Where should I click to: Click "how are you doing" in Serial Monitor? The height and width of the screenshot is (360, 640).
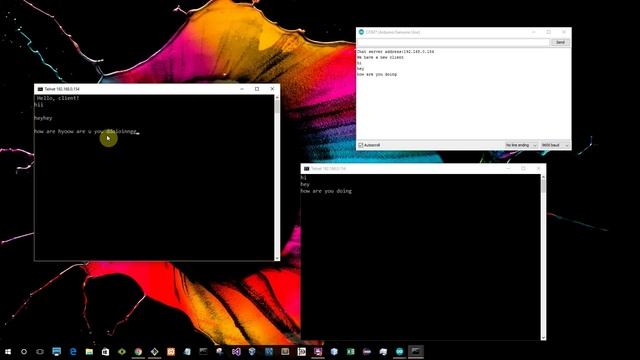tap(377, 74)
